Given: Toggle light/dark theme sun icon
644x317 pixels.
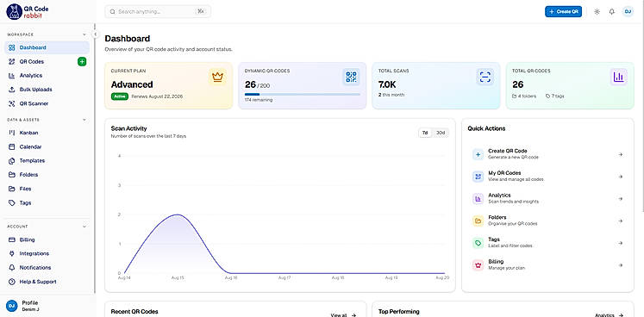Looking at the screenshot, I should 597,12.
